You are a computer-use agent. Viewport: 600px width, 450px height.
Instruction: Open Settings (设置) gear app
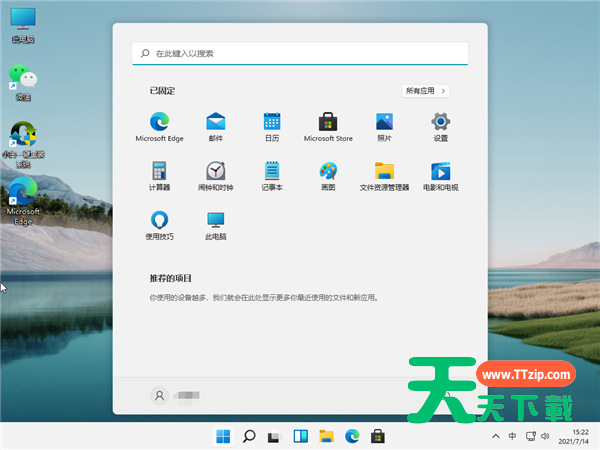(x=441, y=127)
